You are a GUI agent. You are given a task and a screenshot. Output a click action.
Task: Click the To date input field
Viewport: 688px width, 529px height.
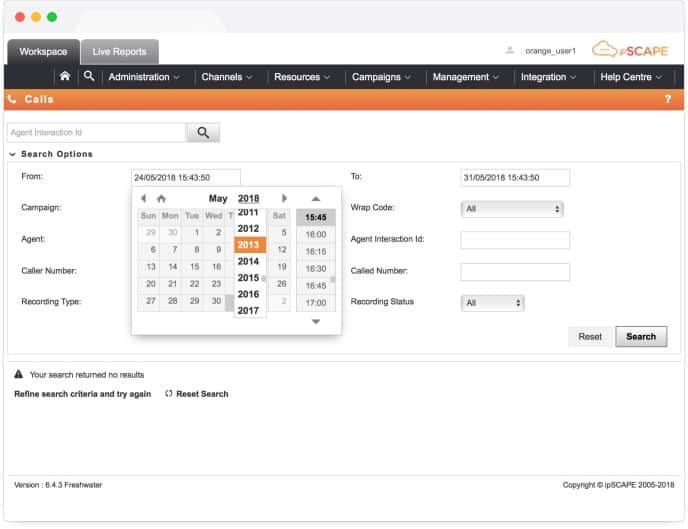coord(515,178)
